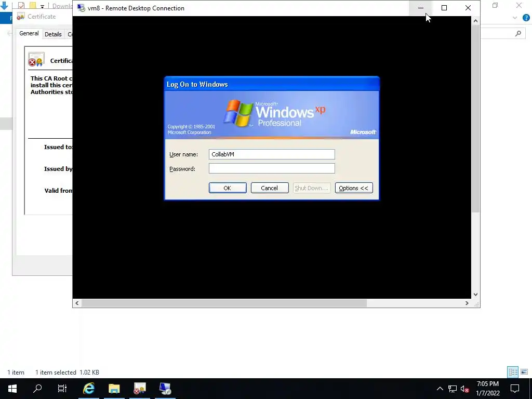532x399 pixels.
Task: Click the vertical scrollbar down arrow
Action: click(476, 295)
